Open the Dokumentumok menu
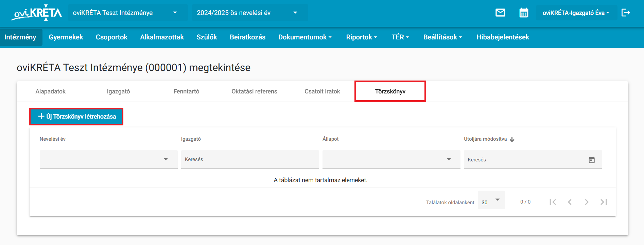The height and width of the screenshot is (245, 644). pyautogui.click(x=305, y=37)
